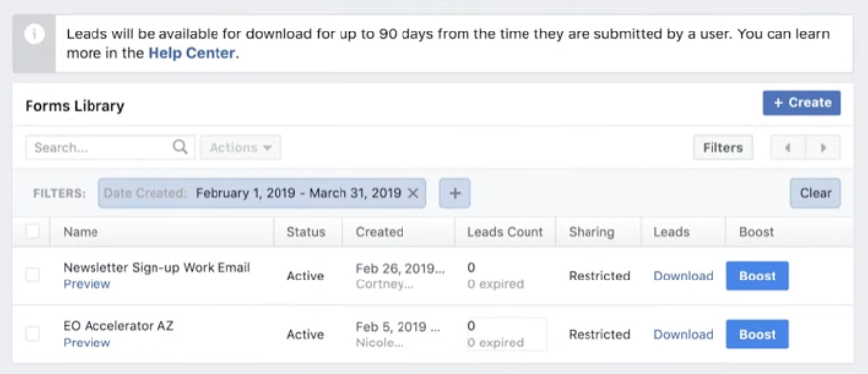
Task: Click the info icon in the notice banner
Action: [x=34, y=34]
